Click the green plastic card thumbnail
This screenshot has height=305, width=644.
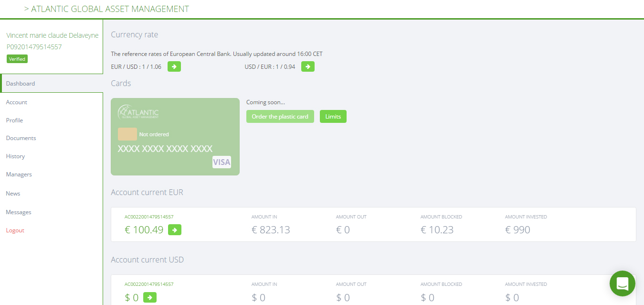(175, 137)
